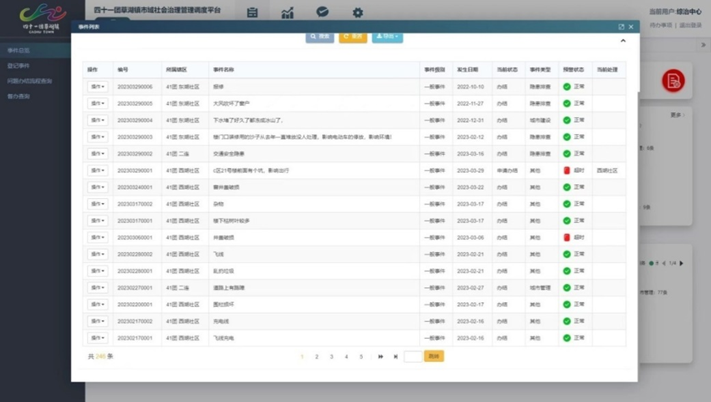Click the red overdue status indicator of row 202303060001
The height and width of the screenshot is (402, 711).
coord(566,237)
